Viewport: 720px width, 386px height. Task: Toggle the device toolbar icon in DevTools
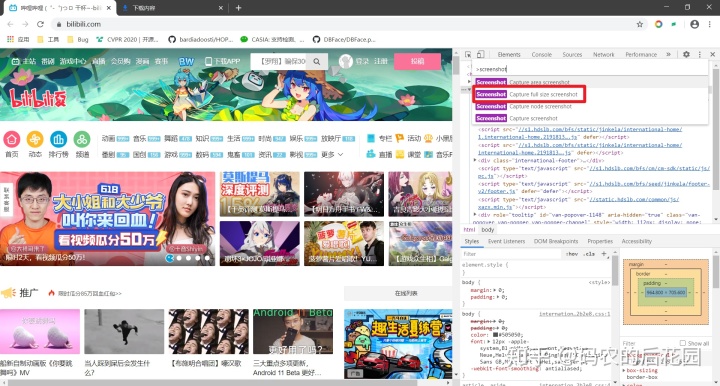(x=480, y=54)
